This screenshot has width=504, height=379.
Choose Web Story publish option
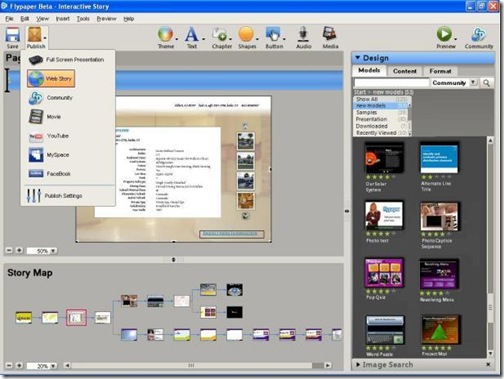pyautogui.click(x=51, y=79)
